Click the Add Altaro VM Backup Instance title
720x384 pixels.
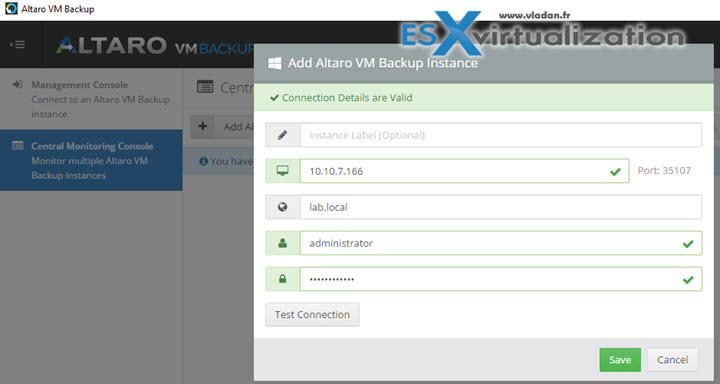[x=383, y=63]
